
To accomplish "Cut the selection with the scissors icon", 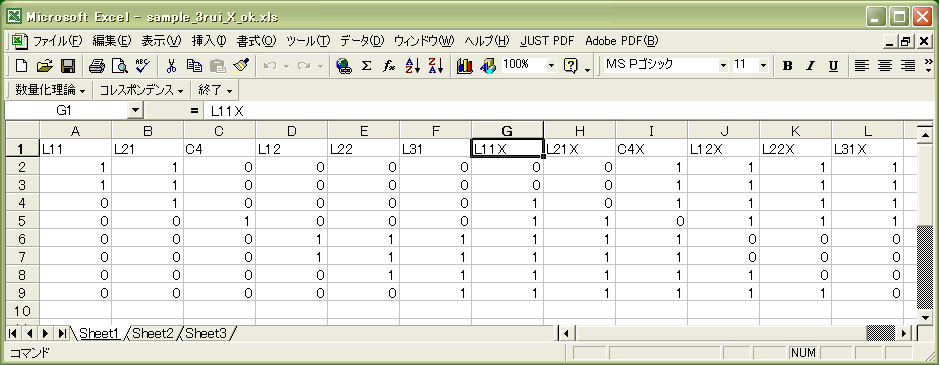I will tap(171, 66).
